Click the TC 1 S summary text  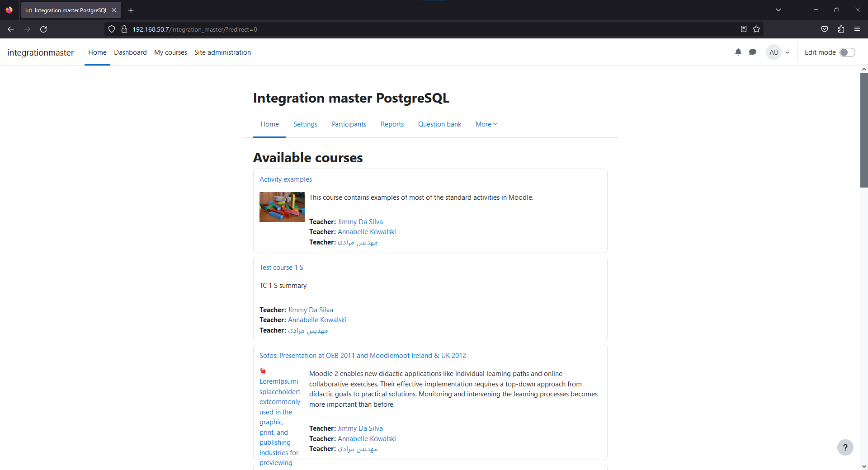tap(283, 286)
